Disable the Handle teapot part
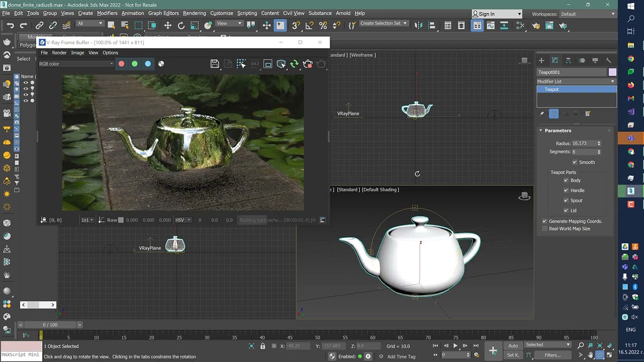The image size is (644, 362). coord(566,191)
